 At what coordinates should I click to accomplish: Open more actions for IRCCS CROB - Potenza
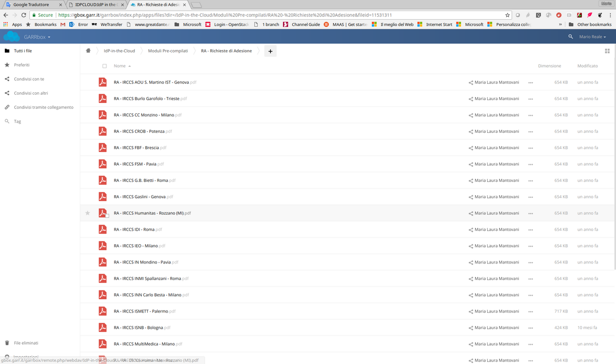530,132
